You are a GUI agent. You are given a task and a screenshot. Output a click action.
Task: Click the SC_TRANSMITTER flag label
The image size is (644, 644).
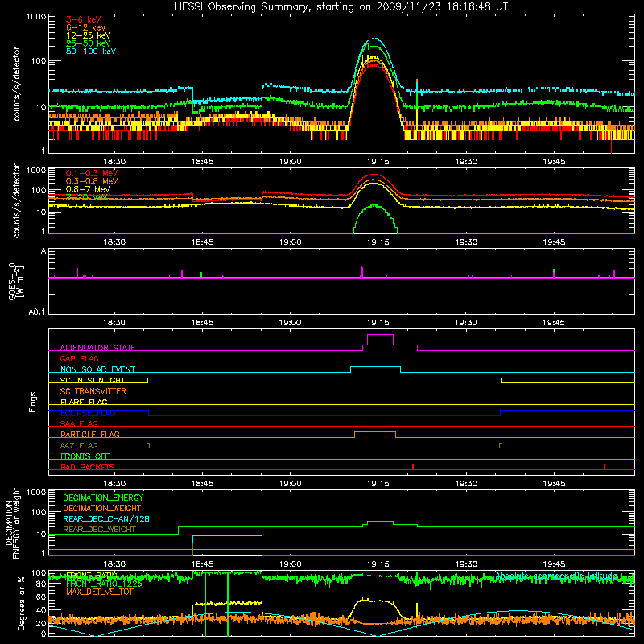[93, 390]
